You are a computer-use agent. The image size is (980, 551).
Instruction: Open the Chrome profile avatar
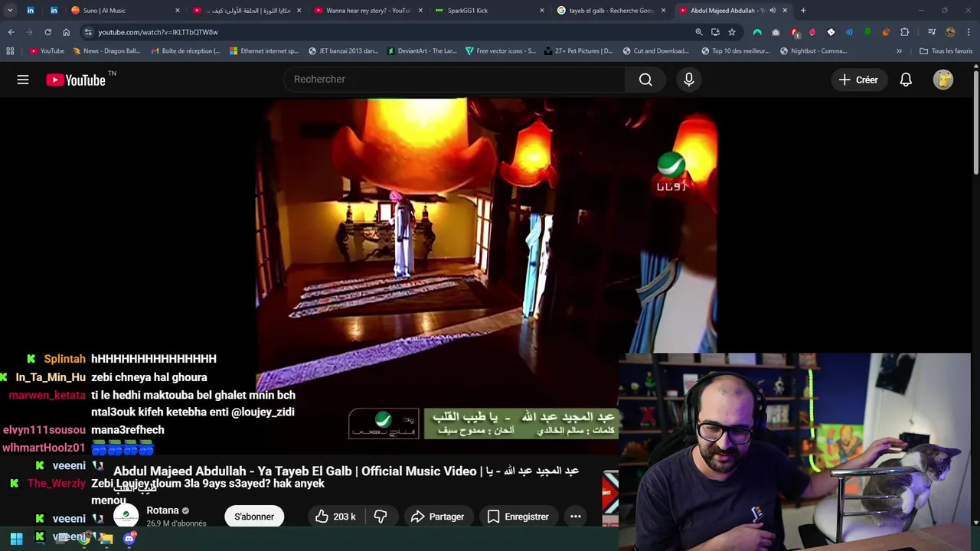(x=950, y=32)
